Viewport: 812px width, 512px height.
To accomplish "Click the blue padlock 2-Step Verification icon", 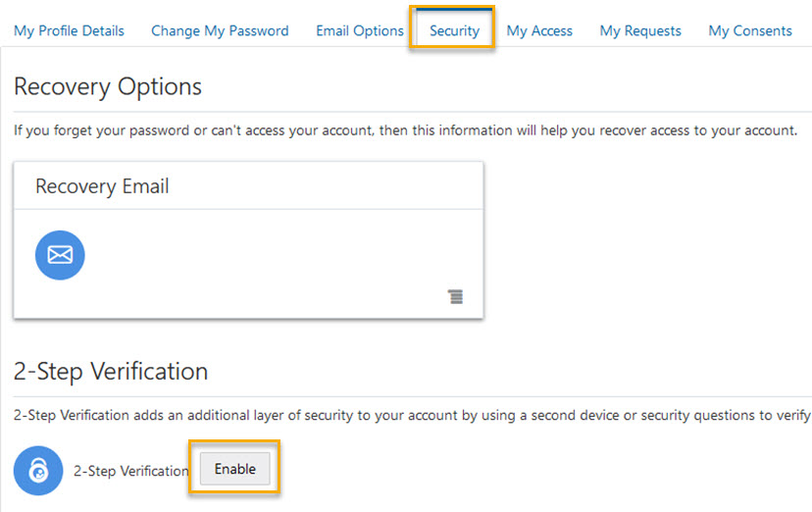I will point(38,471).
